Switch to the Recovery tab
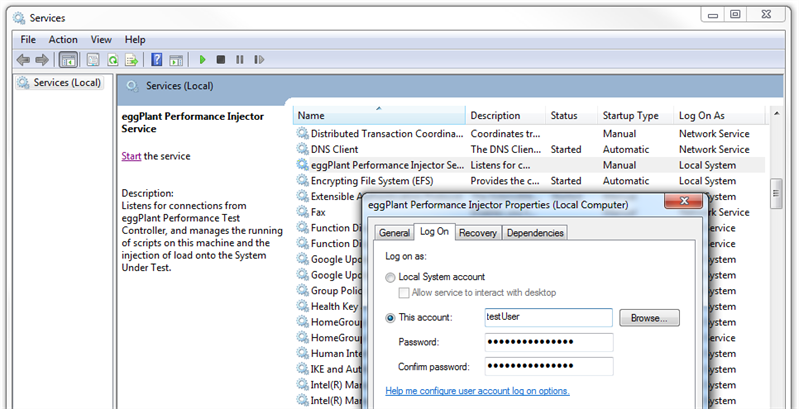 coord(478,233)
